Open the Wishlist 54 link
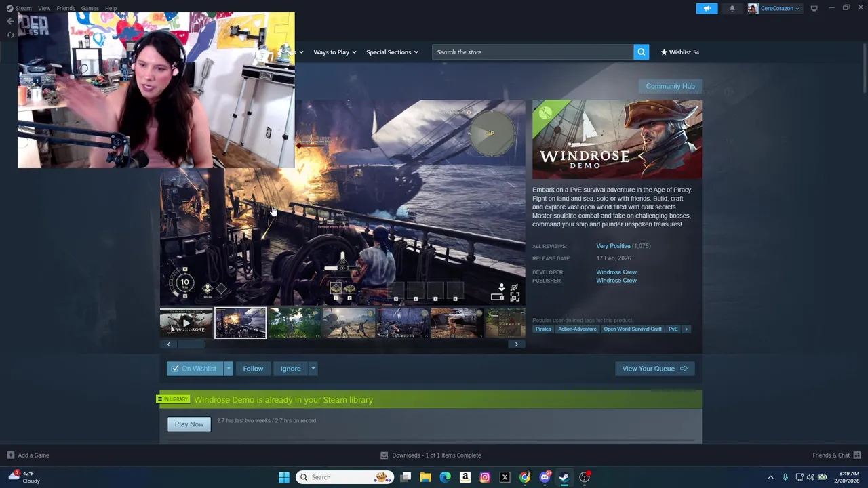This screenshot has height=488, width=868. click(679, 52)
